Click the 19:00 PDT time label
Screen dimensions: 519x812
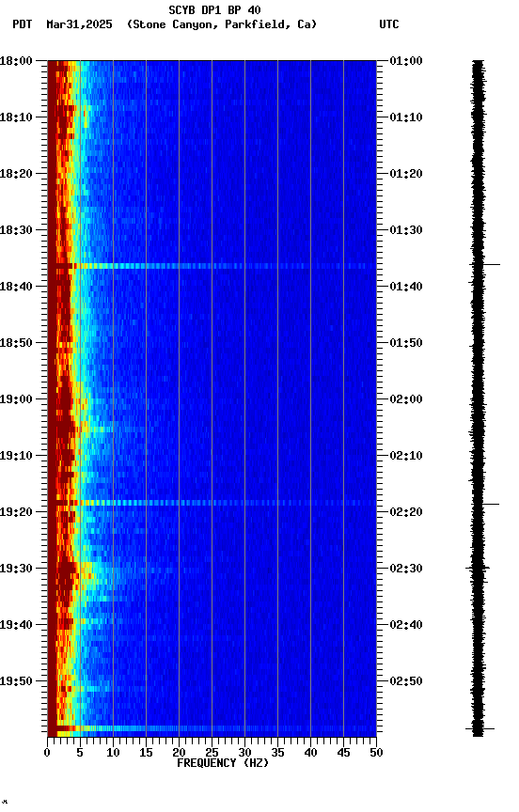pos(16,399)
